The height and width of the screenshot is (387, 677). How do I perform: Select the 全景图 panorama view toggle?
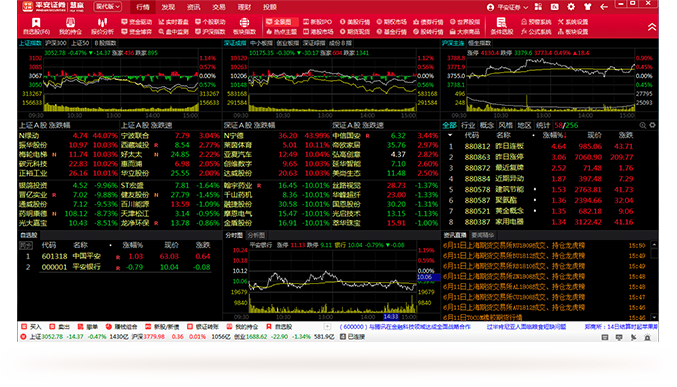(x=282, y=22)
